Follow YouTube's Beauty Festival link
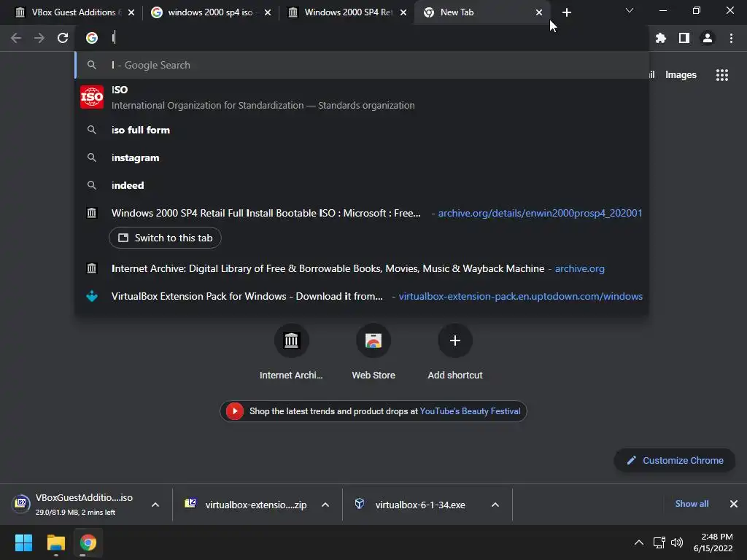The image size is (747, 560). 470,411
